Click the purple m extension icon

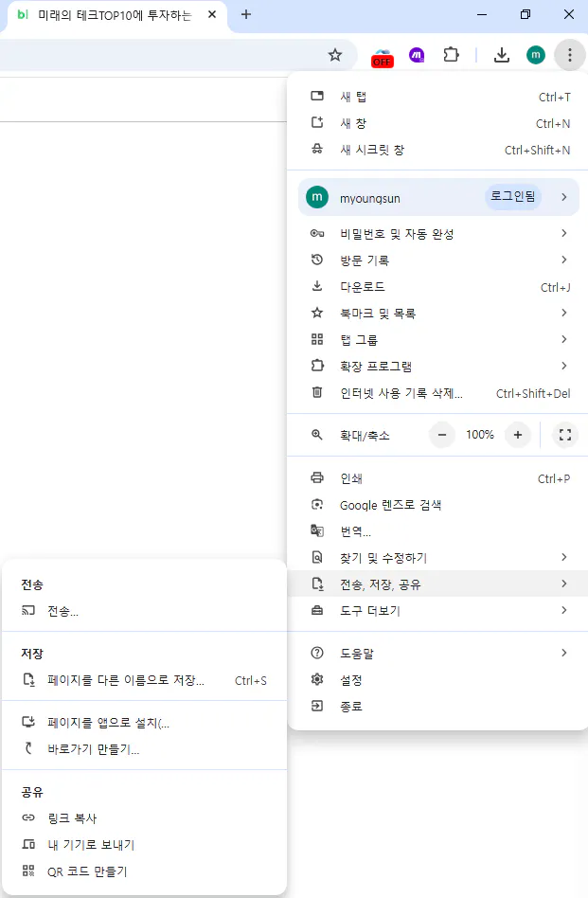tap(417, 55)
